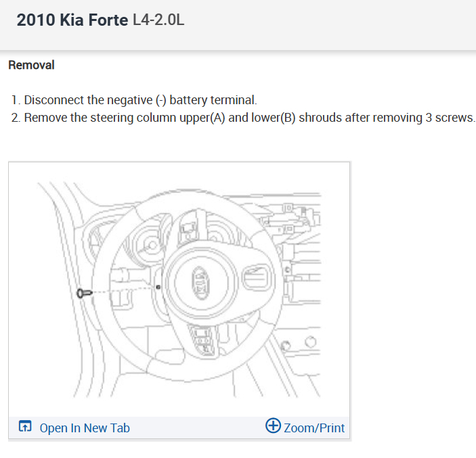Screen dimensions: 476x458
Task: Click the Open In New Tab icon
Action: point(25,427)
